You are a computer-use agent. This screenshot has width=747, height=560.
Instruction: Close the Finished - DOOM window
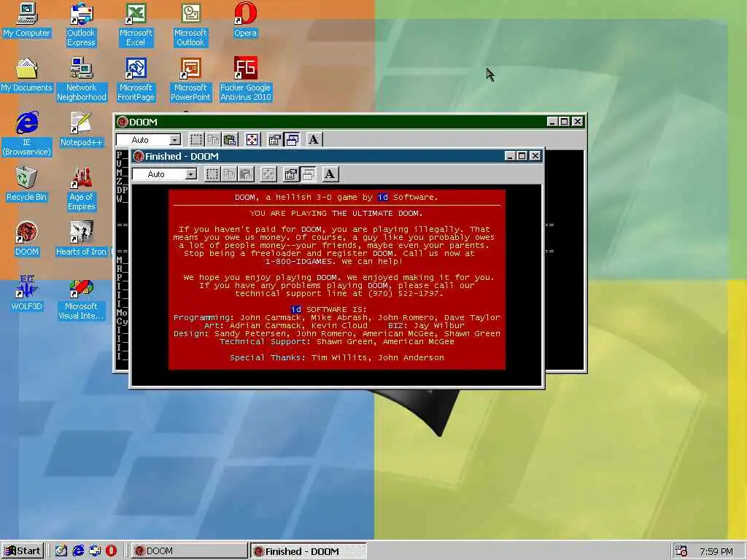tap(535, 156)
